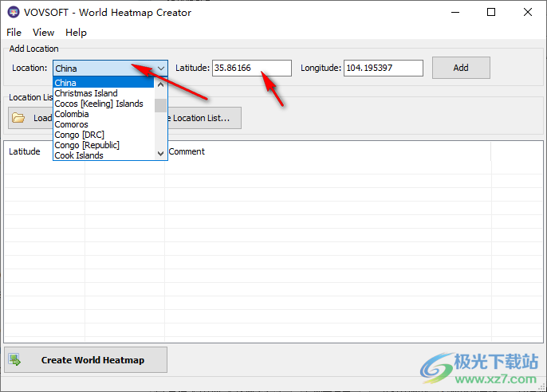The height and width of the screenshot is (392, 547).
Task: Click dropdown list scroll up arrow
Action: pyautogui.click(x=160, y=84)
